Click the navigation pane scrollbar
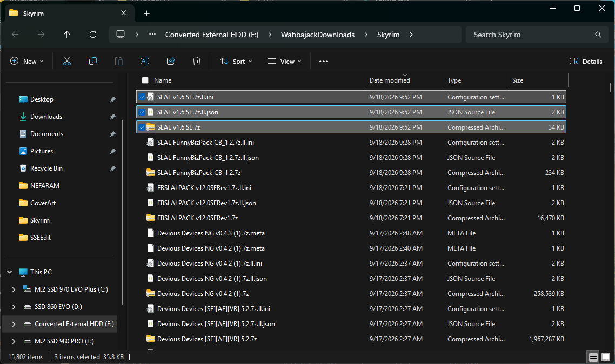 (122, 212)
